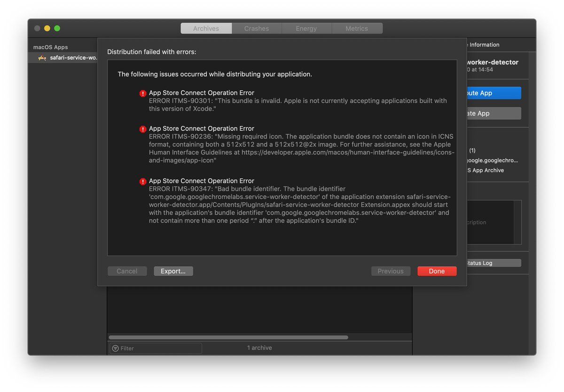The height and width of the screenshot is (392, 564).
Task: Click the developer.apple.com guidelines URL text
Action: (x=348, y=153)
